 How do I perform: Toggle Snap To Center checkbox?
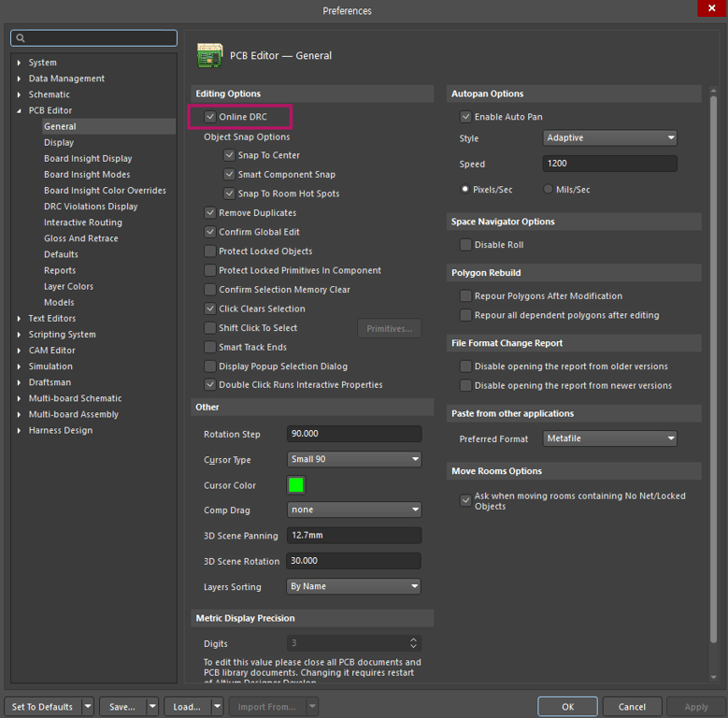click(229, 154)
